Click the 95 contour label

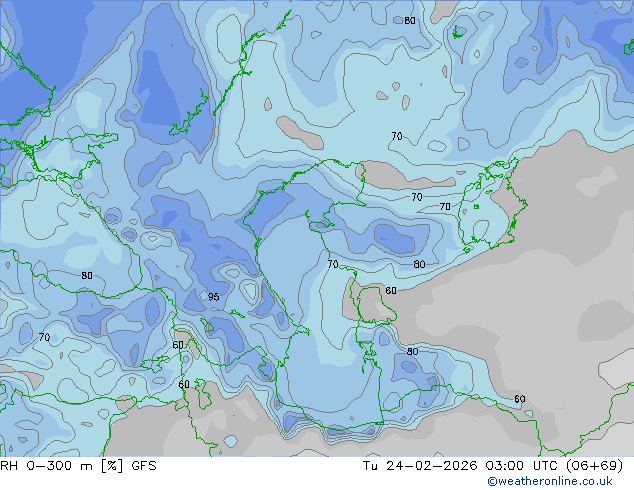213,297
